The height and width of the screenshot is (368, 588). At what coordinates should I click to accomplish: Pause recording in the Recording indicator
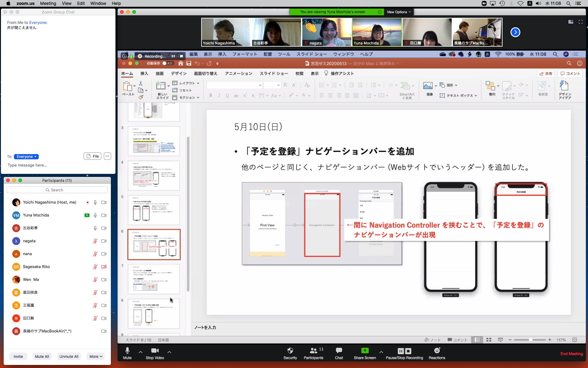[173, 56]
